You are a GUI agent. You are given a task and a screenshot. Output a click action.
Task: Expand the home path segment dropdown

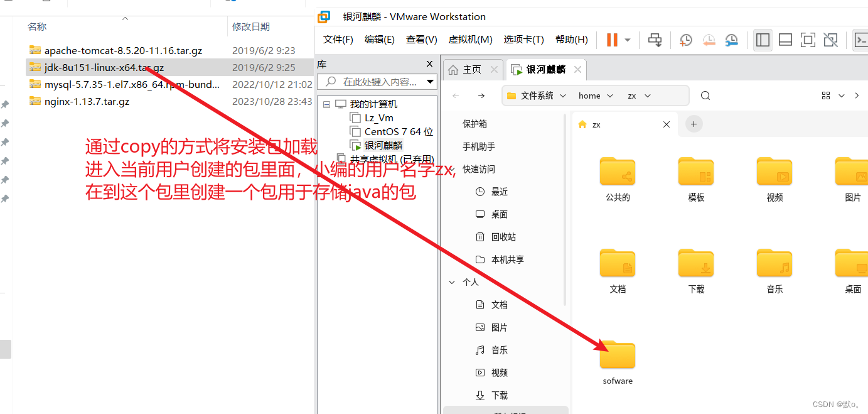click(609, 95)
